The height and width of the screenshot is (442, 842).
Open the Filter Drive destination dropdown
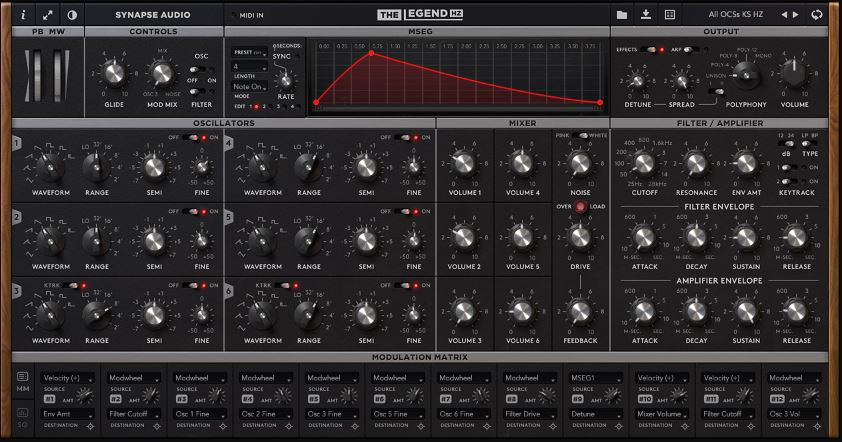529,414
